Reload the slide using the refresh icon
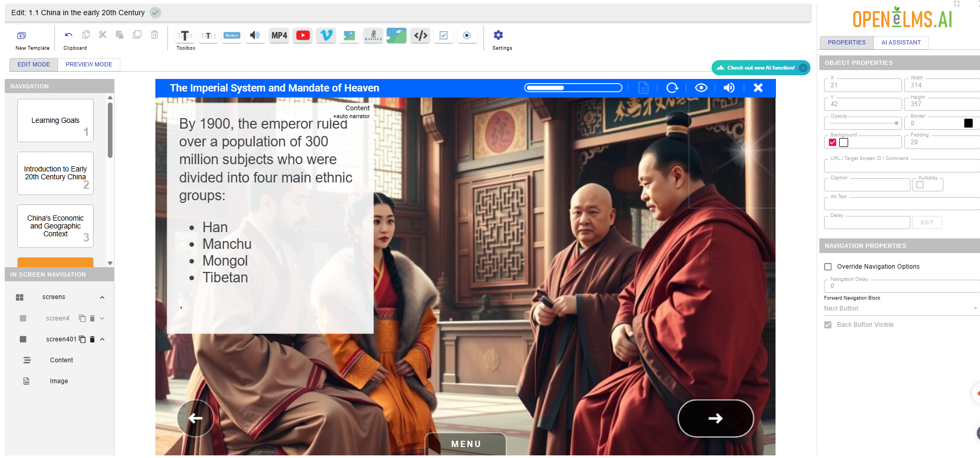 coord(672,88)
